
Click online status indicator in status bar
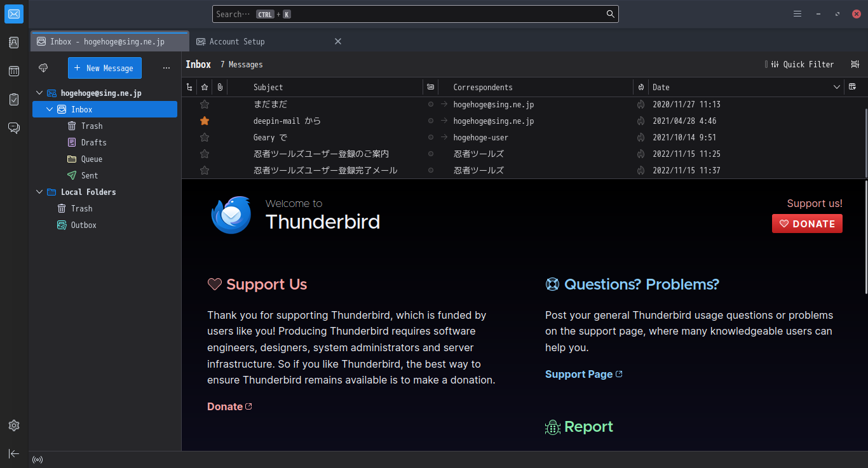pos(37,460)
